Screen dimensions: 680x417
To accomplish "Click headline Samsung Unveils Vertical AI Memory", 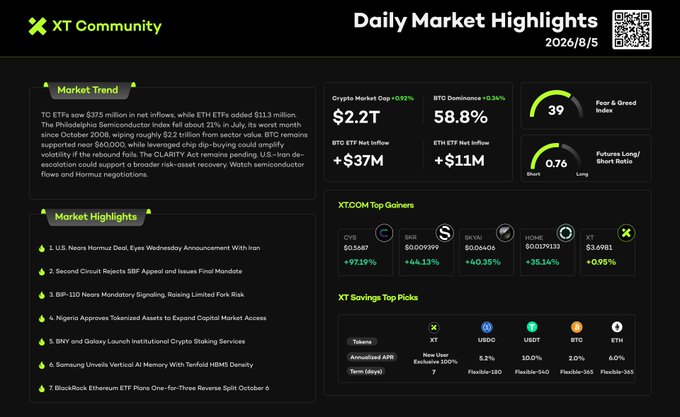I will (151, 365).
